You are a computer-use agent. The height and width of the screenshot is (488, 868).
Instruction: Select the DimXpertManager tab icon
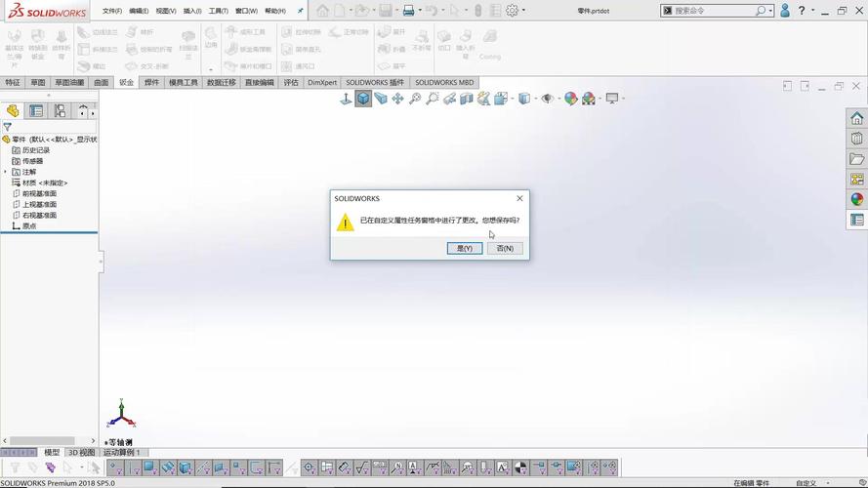pos(82,110)
